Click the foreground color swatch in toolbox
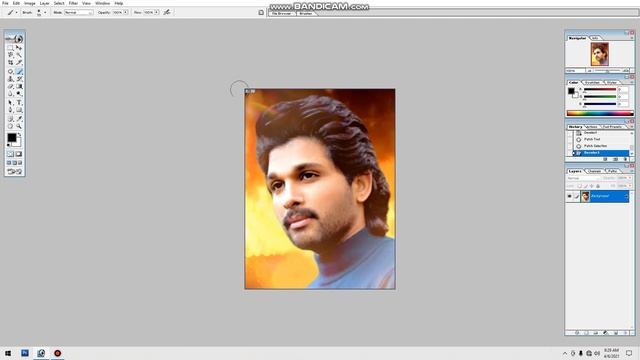640x360 pixels. (x=12, y=138)
